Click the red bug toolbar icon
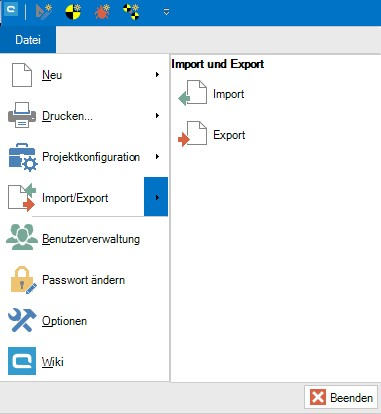The width and height of the screenshot is (381, 414). pos(102,12)
